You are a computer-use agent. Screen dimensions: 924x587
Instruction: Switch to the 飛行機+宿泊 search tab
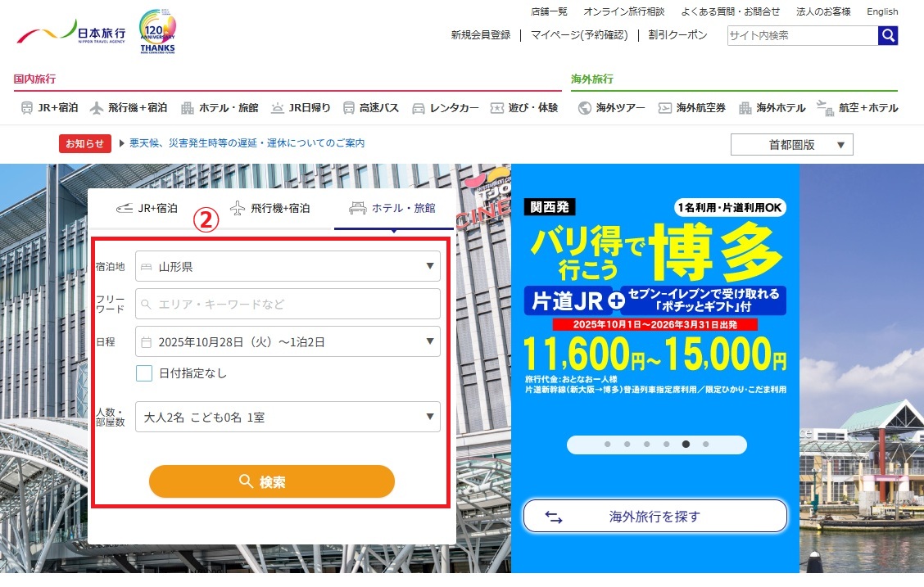point(270,209)
